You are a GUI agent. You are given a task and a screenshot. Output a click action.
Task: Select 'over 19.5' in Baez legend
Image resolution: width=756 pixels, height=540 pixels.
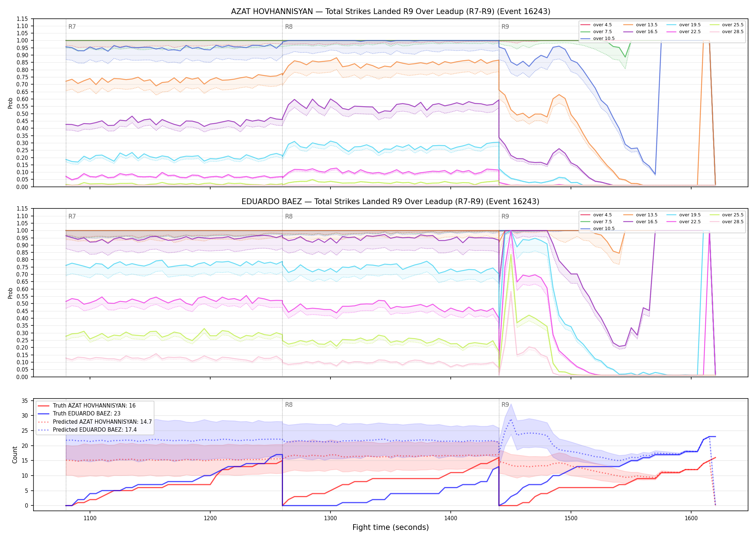[684, 215]
